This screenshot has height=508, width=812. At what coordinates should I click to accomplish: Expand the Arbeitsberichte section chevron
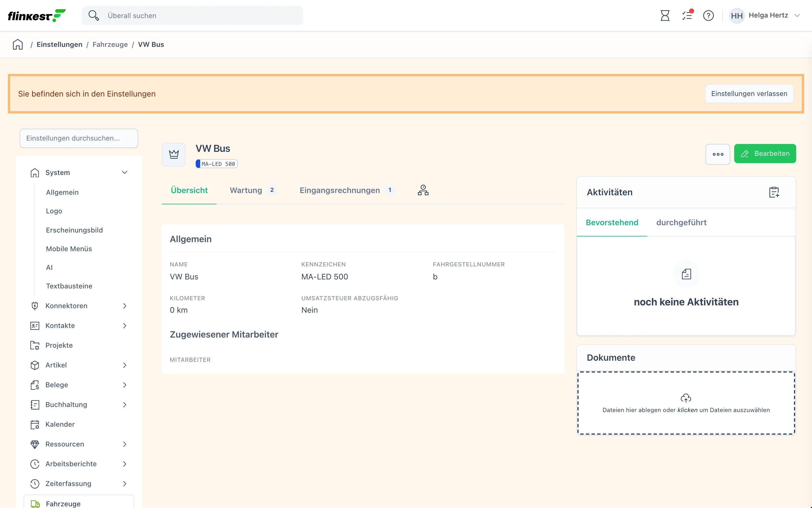[x=125, y=464]
